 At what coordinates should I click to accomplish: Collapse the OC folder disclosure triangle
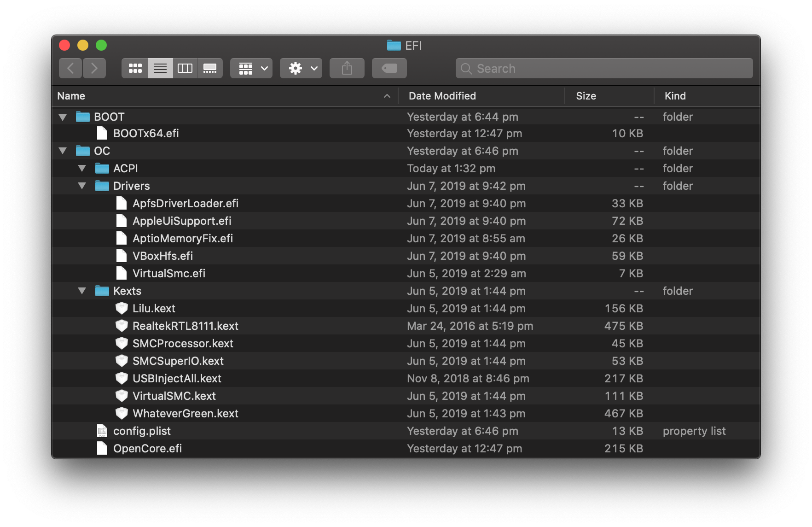pos(63,151)
